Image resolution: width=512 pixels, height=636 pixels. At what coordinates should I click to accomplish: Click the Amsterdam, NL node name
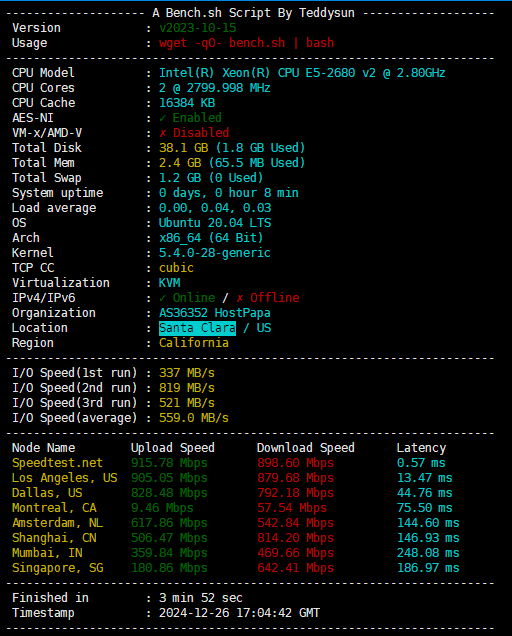[x=58, y=523]
